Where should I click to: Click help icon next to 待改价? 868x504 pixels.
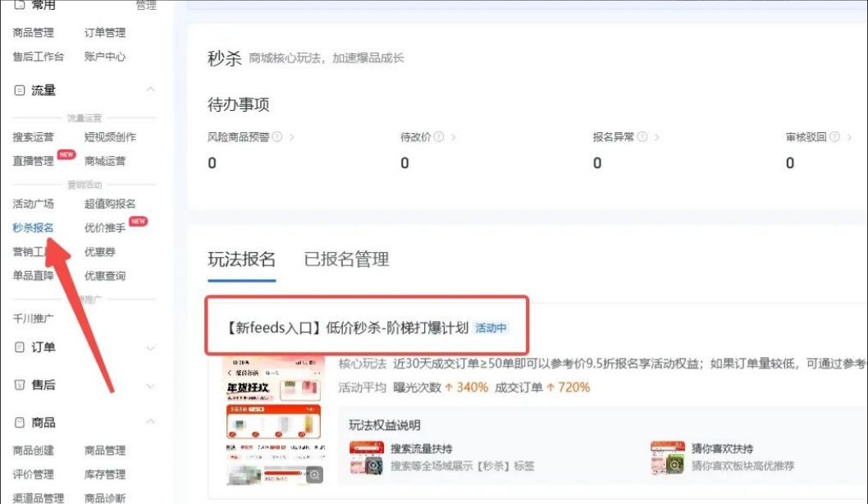coord(439,137)
